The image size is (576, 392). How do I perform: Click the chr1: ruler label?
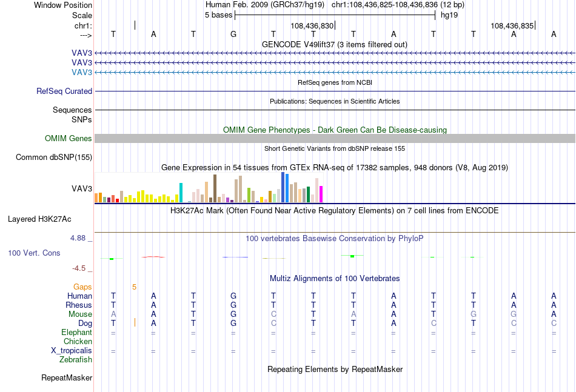tap(83, 25)
